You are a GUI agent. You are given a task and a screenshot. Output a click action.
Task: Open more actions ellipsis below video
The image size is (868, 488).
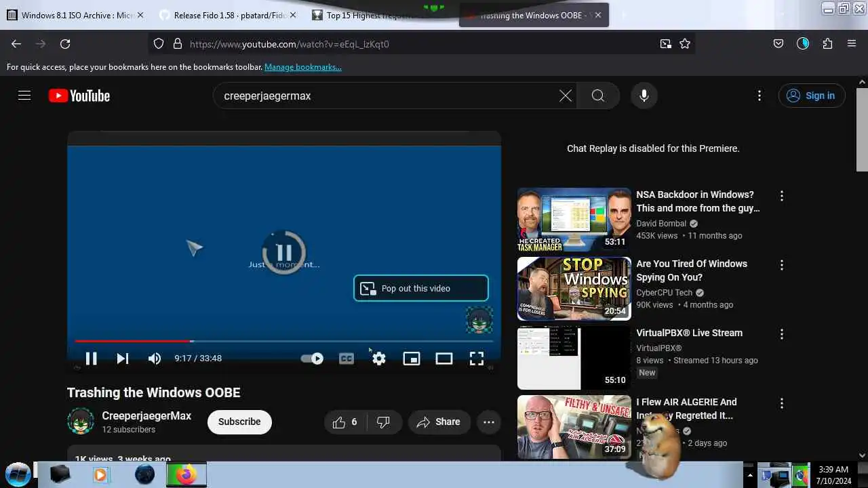(x=488, y=422)
